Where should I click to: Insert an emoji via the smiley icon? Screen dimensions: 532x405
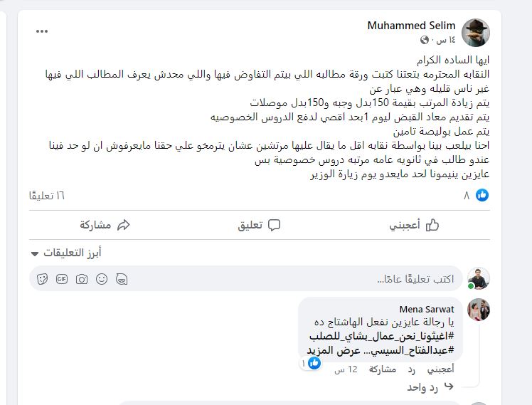102,279
